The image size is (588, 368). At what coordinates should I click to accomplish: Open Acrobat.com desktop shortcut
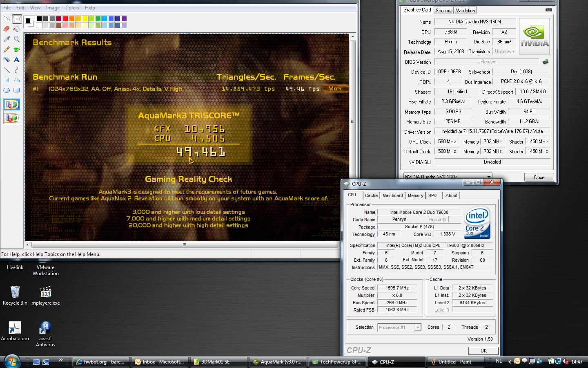tap(15, 331)
